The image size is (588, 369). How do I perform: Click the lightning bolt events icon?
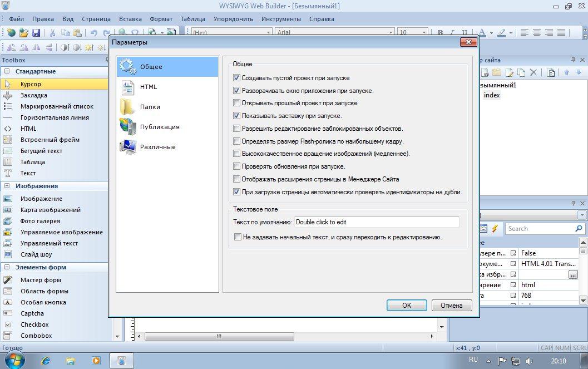tap(495, 228)
